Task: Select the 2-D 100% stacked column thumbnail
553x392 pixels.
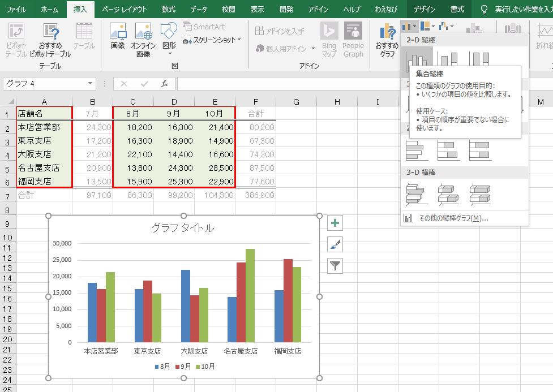Action: point(479,58)
